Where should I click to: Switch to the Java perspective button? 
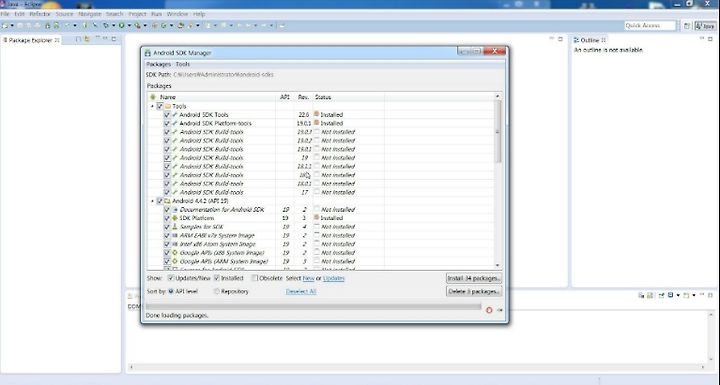tap(705, 26)
